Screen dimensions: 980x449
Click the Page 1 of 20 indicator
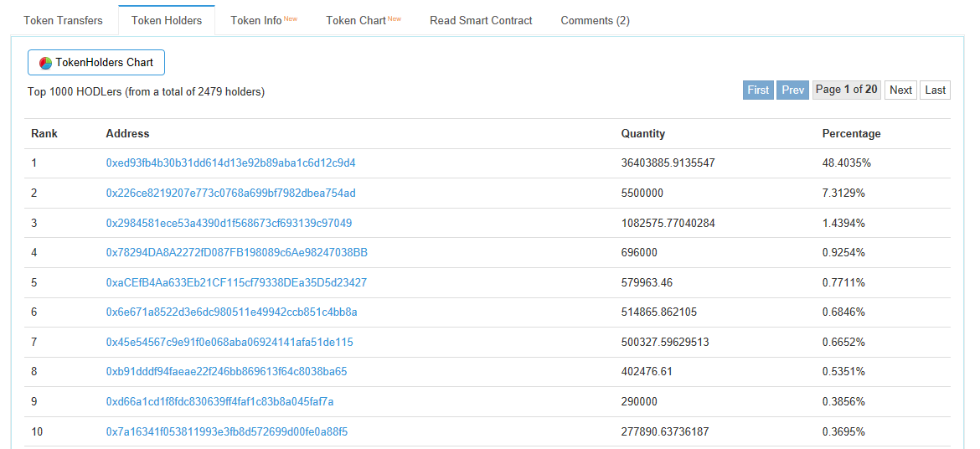(x=846, y=90)
